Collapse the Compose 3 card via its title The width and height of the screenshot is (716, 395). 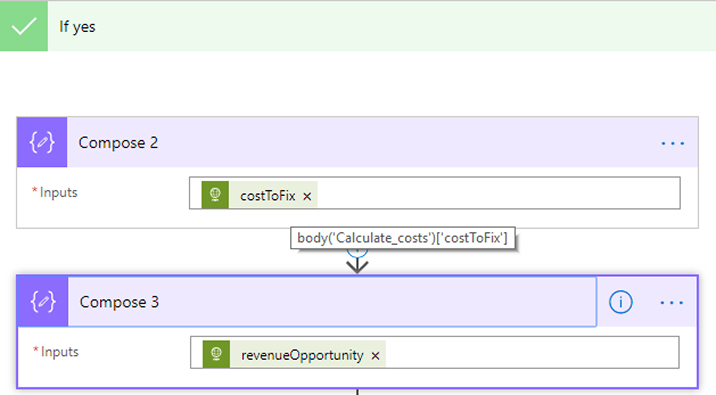click(119, 302)
